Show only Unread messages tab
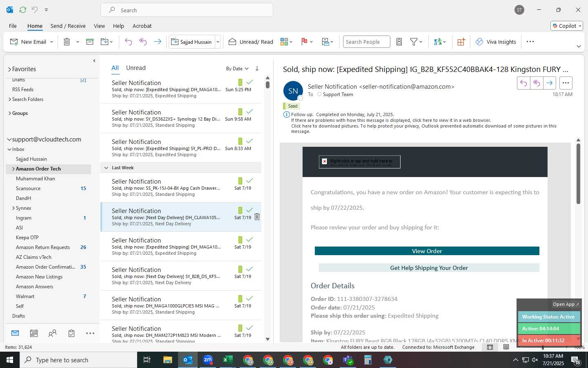Image resolution: width=588 pixels, height=368 pixels. point(136,68)
